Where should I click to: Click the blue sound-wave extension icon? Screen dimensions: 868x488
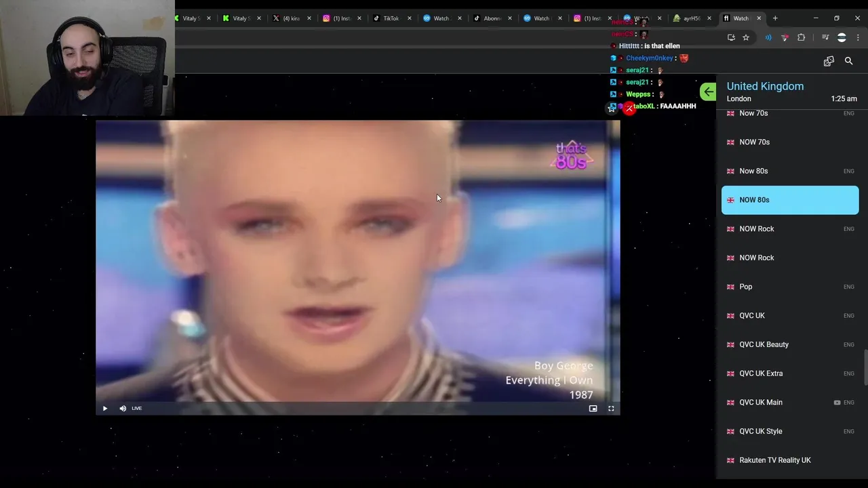click(x=768, y=38)
